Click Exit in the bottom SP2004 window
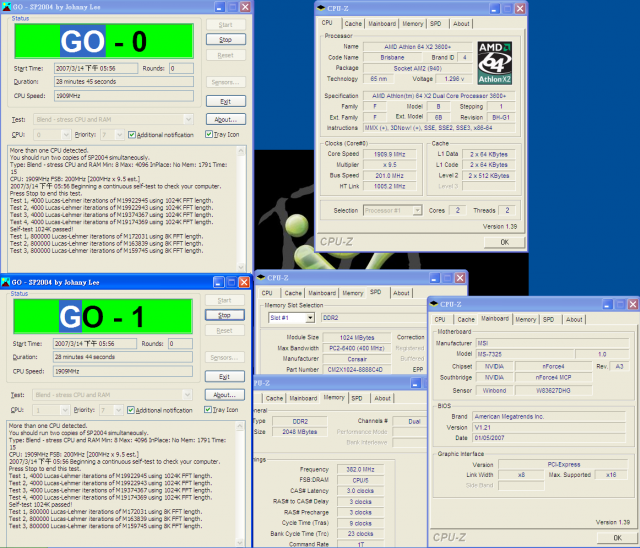Viewport: 640px width, 548px height. [x=224, y=376]
